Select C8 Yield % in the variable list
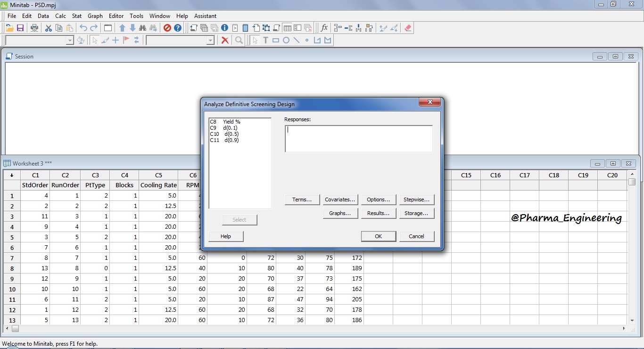 225,121
